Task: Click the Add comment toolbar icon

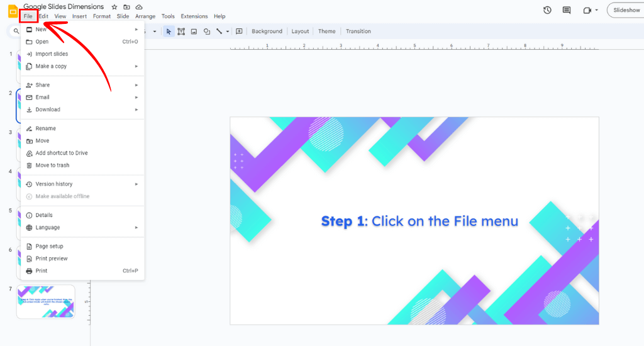Action: tap(239, 31)
